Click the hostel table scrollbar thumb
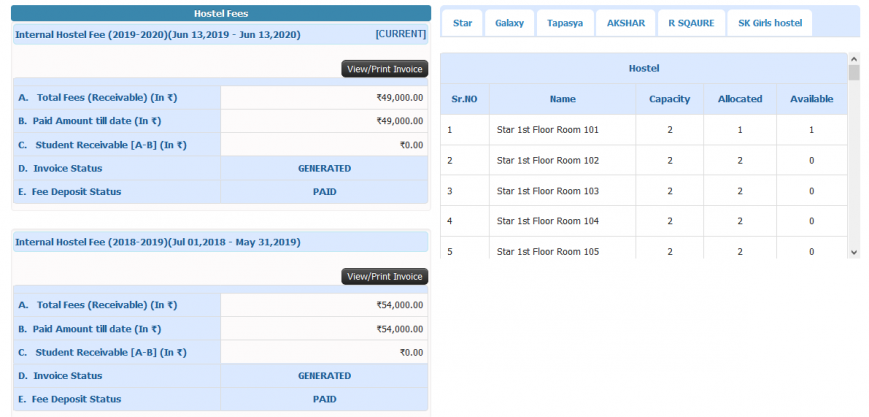 click(853, 73)
